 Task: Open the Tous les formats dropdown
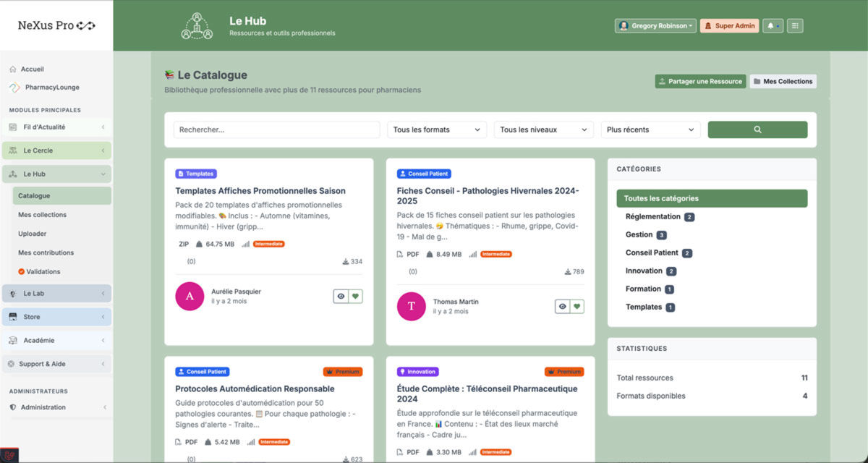(x=436, y=129)
